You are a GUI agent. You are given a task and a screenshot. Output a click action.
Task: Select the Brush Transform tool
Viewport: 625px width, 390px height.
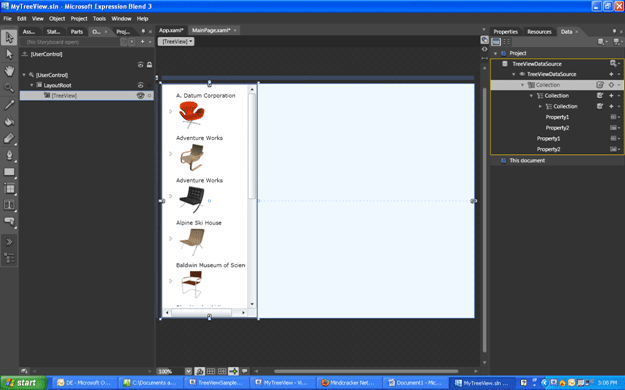coord(9,138)
